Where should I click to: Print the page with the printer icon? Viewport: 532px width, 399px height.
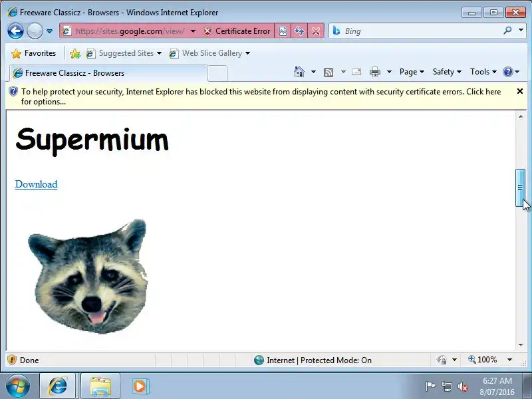coord(375,72)
